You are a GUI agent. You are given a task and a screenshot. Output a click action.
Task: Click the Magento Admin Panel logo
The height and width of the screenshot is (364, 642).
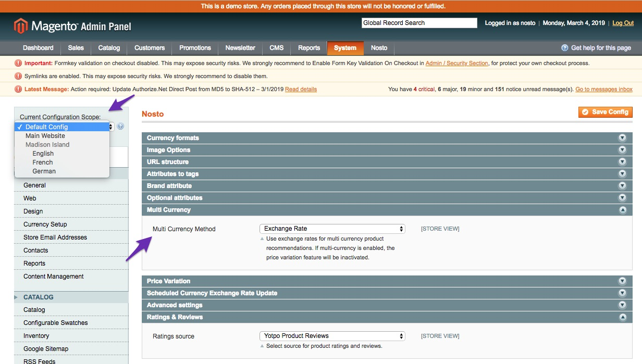72,26
